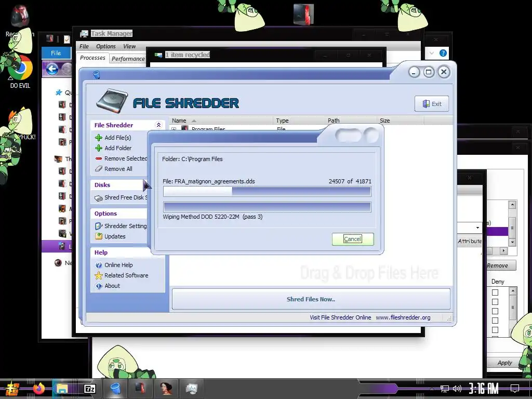This screenshot has height=399, width=532.
Task: Click the Start button on taskbar
Action: [12, 389]
